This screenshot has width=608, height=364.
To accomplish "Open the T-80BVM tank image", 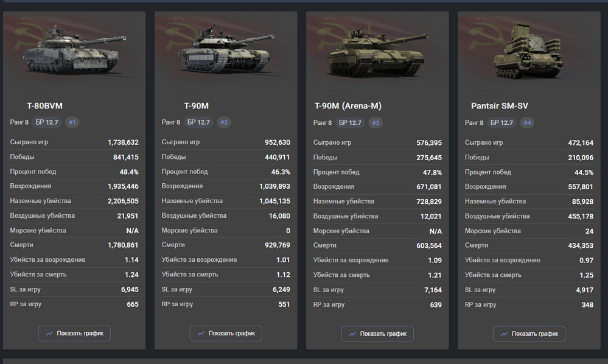I will pos(74,49).
